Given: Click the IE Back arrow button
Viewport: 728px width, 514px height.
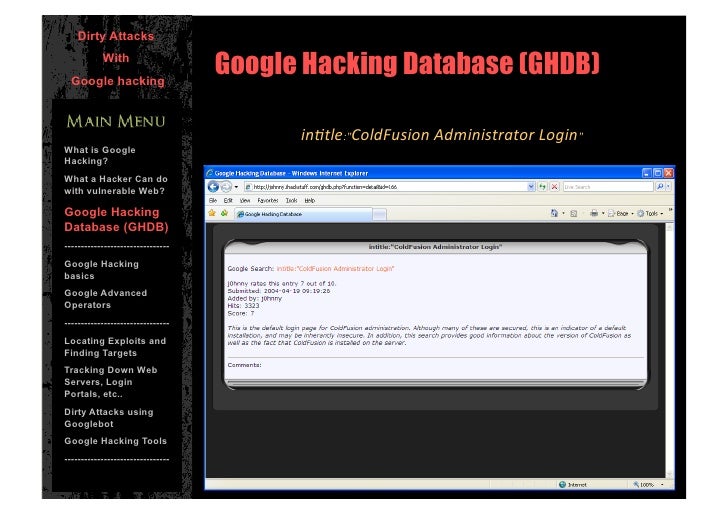Looking at the screenshot, I should coord(213,187).
